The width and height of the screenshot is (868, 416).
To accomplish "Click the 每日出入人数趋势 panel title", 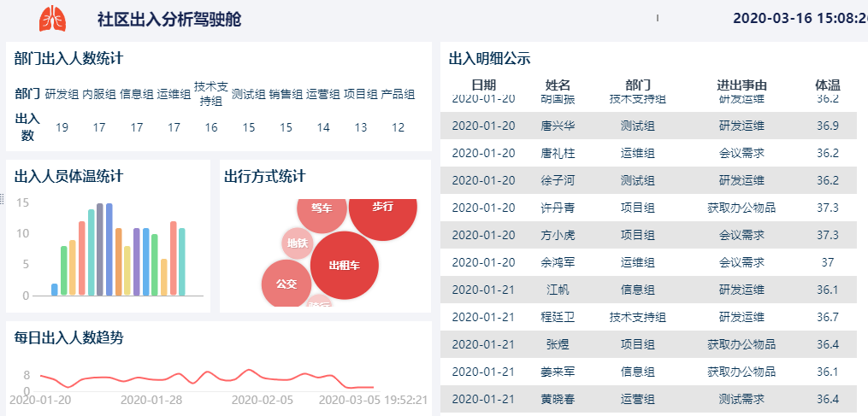I will pos(68,337).
